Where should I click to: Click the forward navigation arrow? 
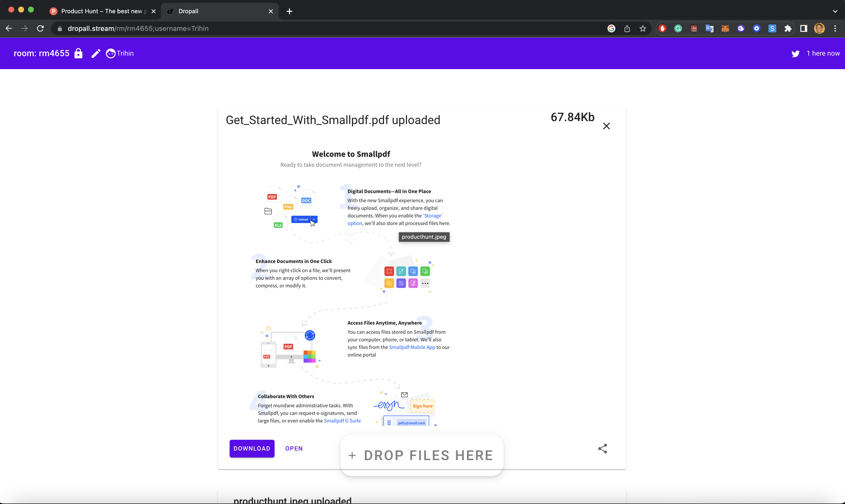[x=25, y=28]
